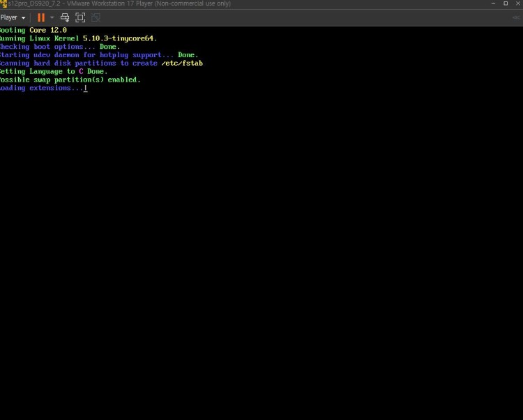Pause the running virtual machine
This screenshot has width=523, height=420.
pyautogui.click(x=41, y=17)
